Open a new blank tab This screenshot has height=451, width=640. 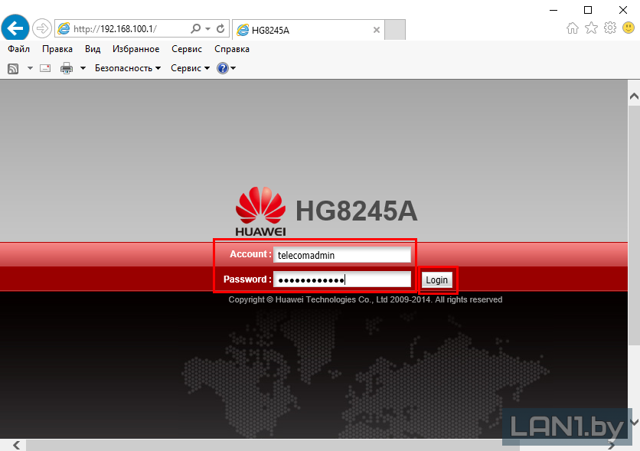(395, 30)
